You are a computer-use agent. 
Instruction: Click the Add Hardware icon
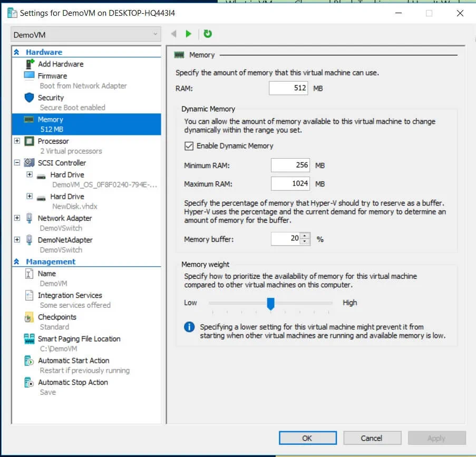pyautogui.click(x=30, y=64)
